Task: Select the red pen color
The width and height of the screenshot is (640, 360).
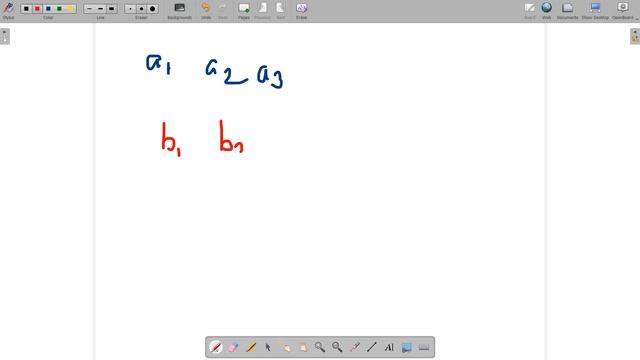Action: [x=37, y=9]
